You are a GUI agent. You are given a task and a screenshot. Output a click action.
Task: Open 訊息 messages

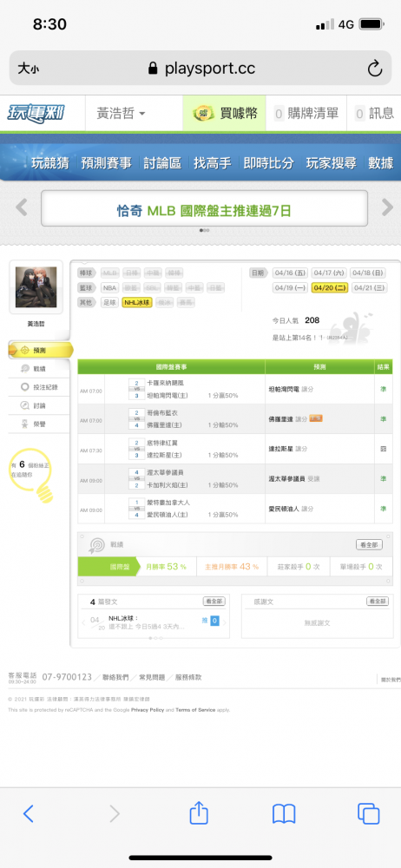click(374, 114)
